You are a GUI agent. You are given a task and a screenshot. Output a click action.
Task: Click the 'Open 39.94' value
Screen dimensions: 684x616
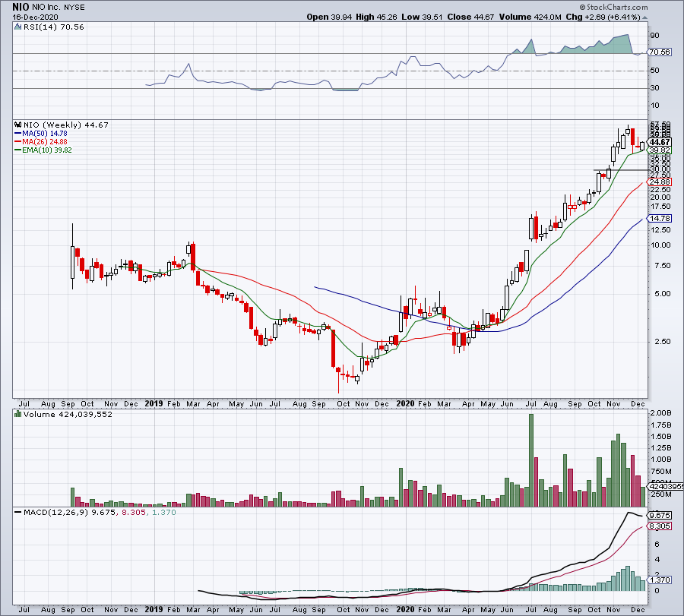329,17
